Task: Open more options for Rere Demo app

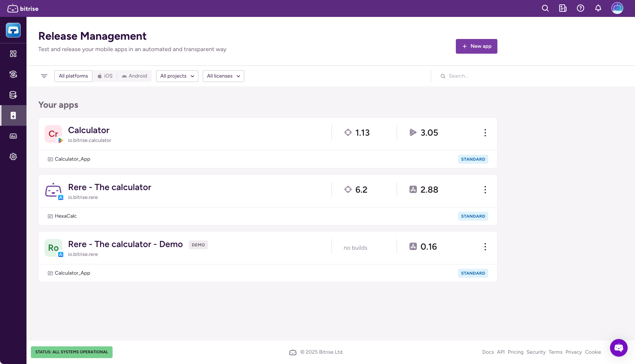Action: click(x=485, y=247)
